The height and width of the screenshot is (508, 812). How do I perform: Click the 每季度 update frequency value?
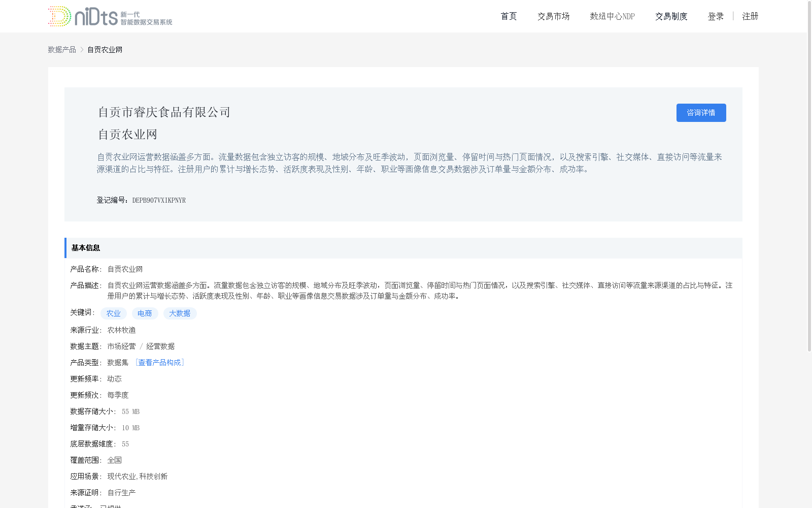pos(118,395)
